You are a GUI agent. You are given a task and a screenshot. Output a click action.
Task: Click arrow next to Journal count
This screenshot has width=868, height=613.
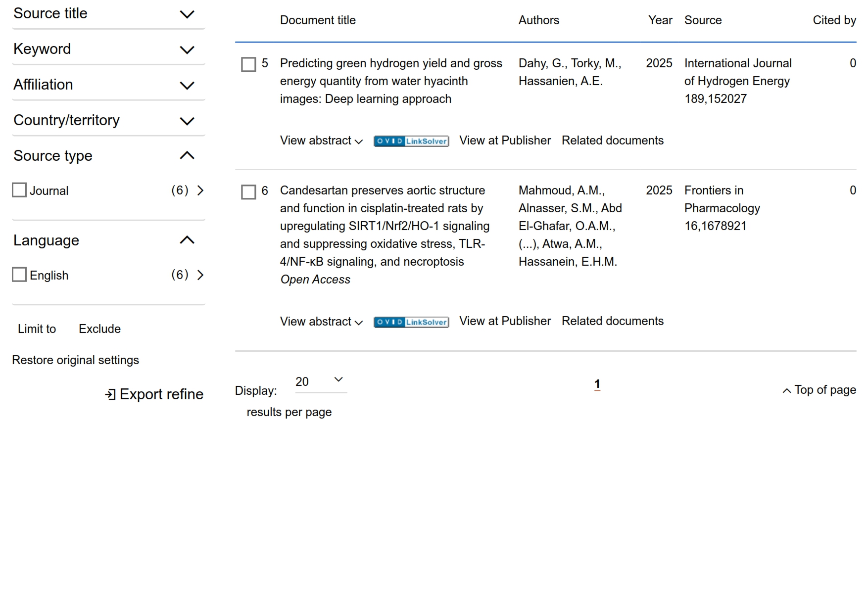pos(200,190)
